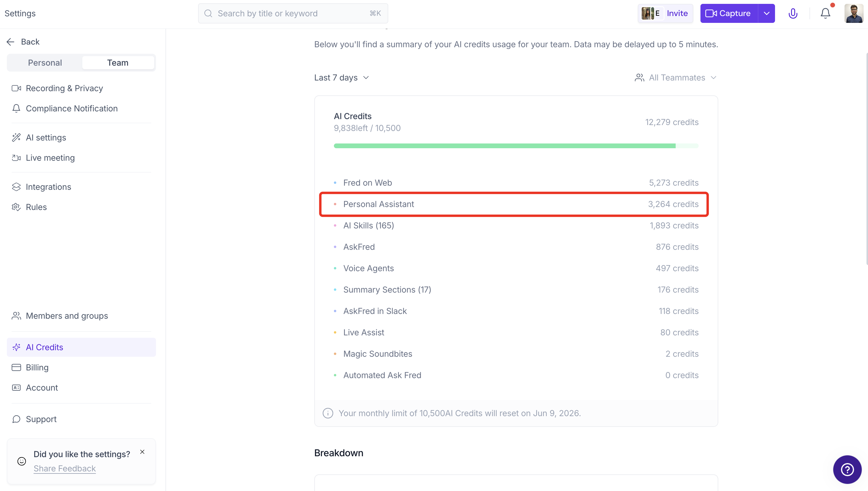Click the Rules label in sidebar
The width and height of the screenshot is (868, 491).
(37, 207)
